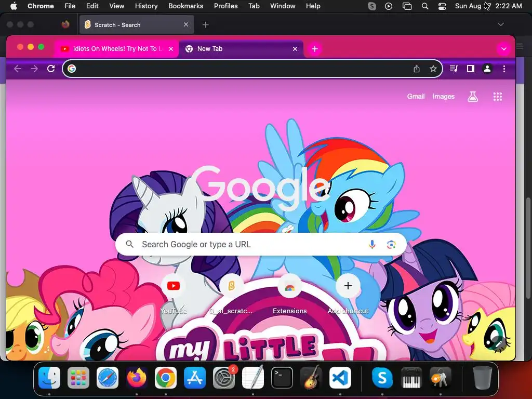Screen dimensions: 532x399
Task: Customize Chrome with the pencil icon
Action: point(498,344)
